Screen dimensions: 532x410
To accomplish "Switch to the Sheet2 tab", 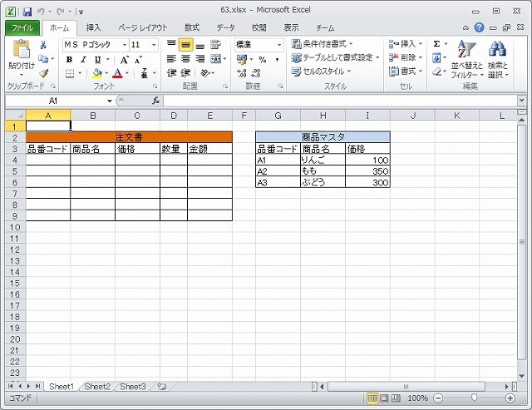I will (96, 387).
